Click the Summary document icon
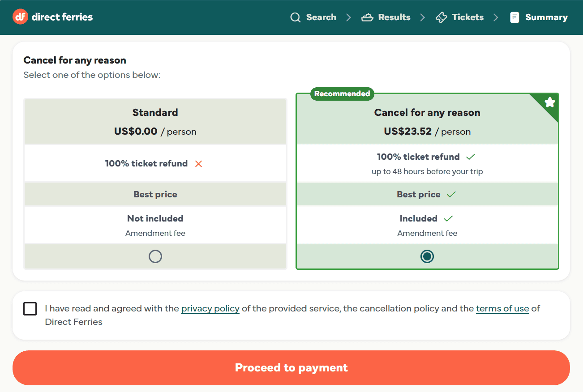This screenshot has width=583, height=392. click(x=514, y=17)
